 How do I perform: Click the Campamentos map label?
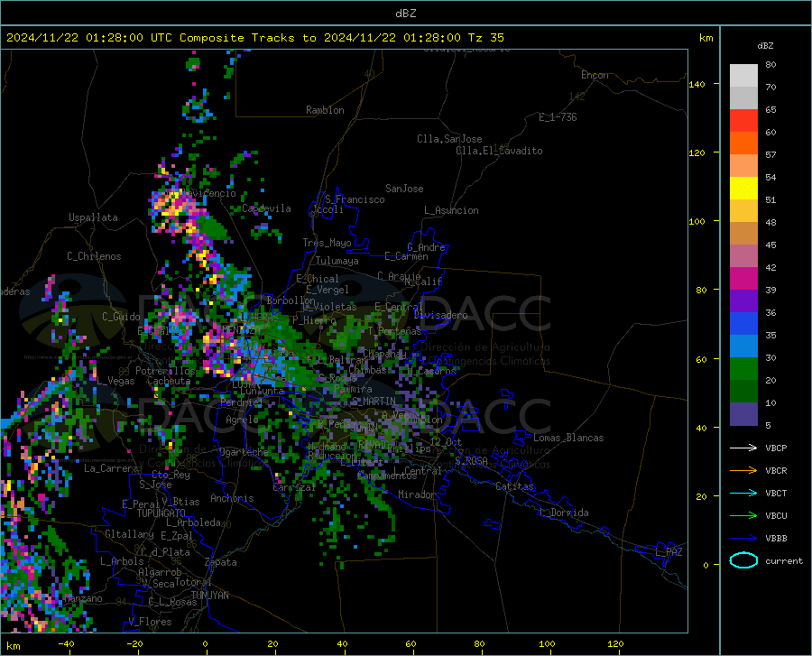click(387, 476)
